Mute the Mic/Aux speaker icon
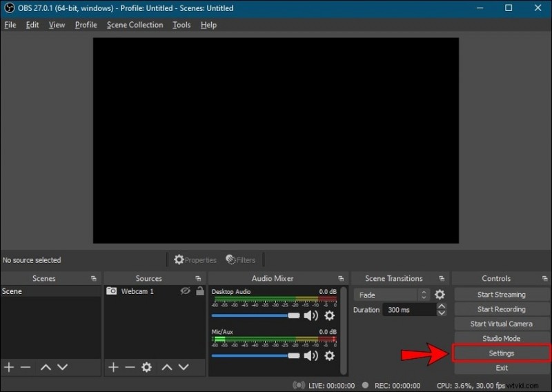 click(311, 355)
